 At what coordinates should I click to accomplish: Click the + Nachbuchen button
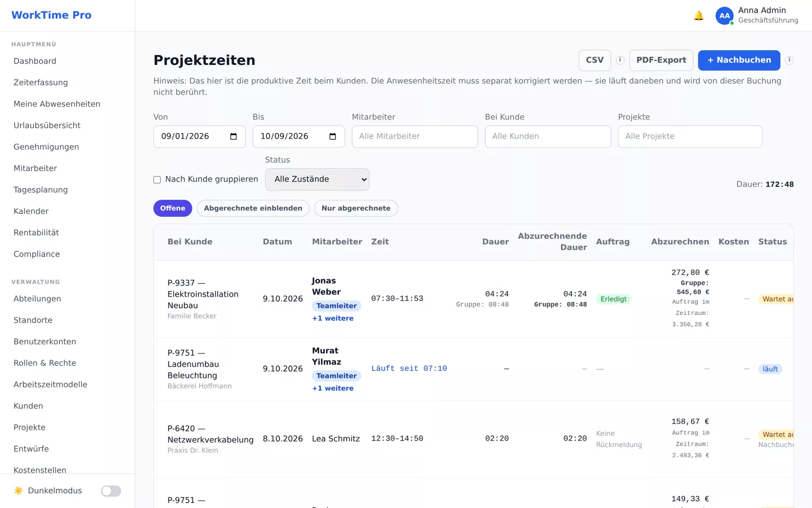[739, 60]
